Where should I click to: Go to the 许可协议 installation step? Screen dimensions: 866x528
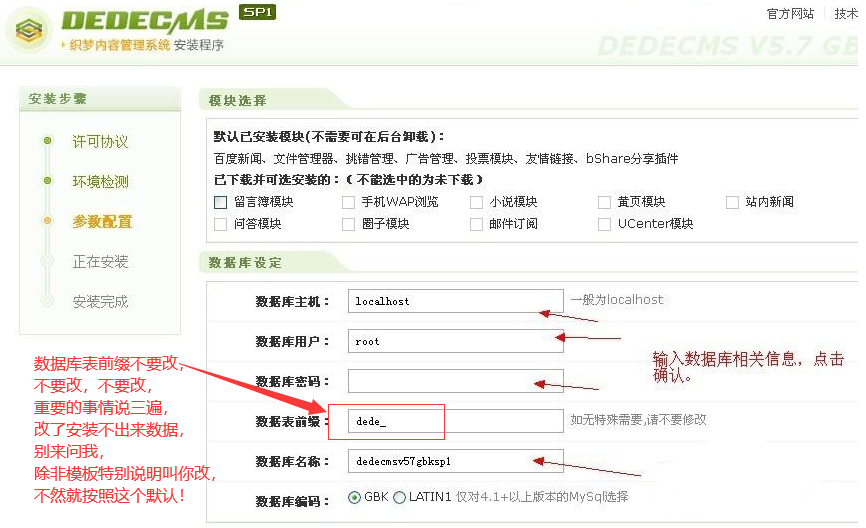click(101, 142)
